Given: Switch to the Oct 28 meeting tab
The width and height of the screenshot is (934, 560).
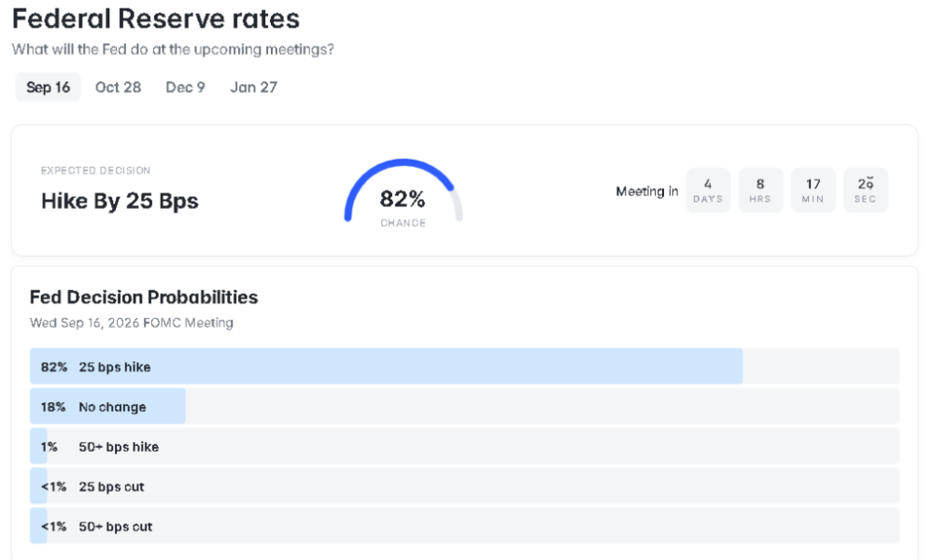Looking at the screenshot, I should pos(118,87).
